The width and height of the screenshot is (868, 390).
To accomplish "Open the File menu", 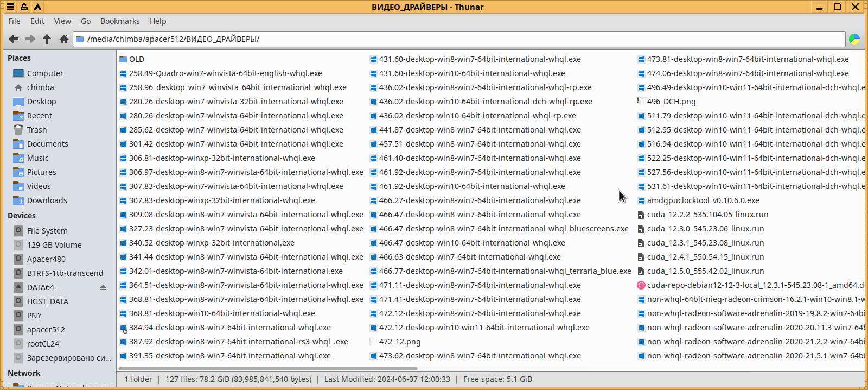I will pos(15,21).
